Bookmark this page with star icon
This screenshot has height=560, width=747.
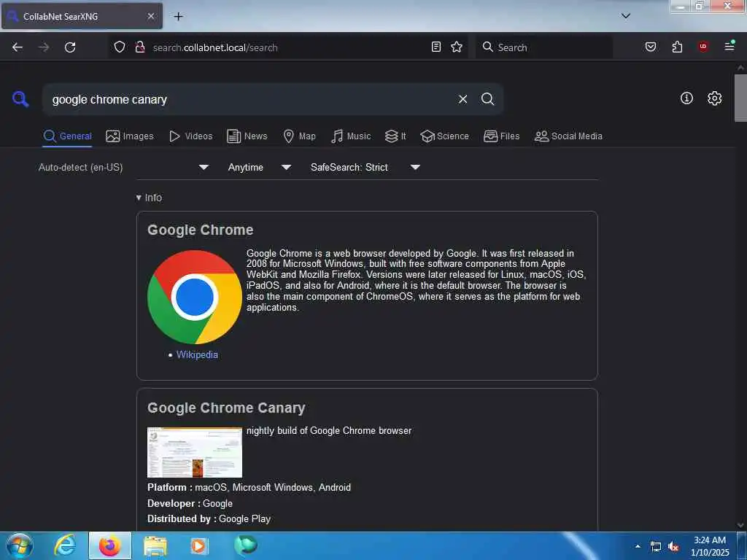click(457, 47)
